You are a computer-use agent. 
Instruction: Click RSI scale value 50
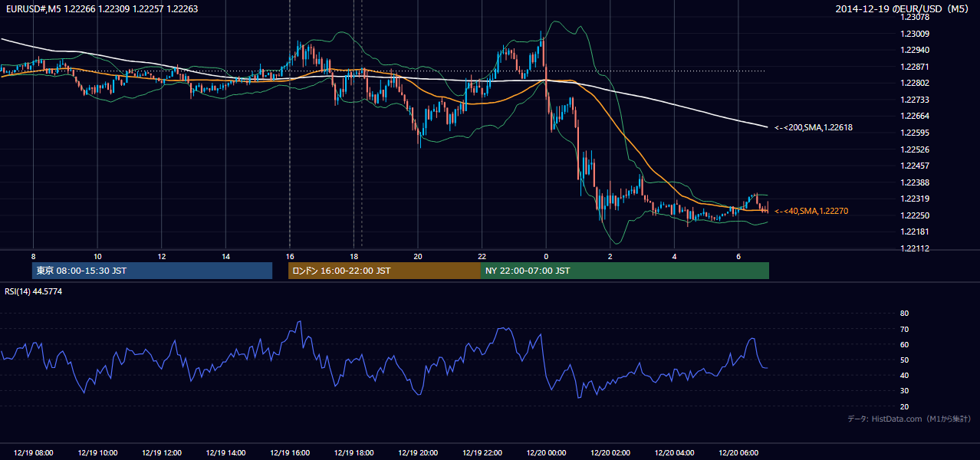click(x=904, y=360)
